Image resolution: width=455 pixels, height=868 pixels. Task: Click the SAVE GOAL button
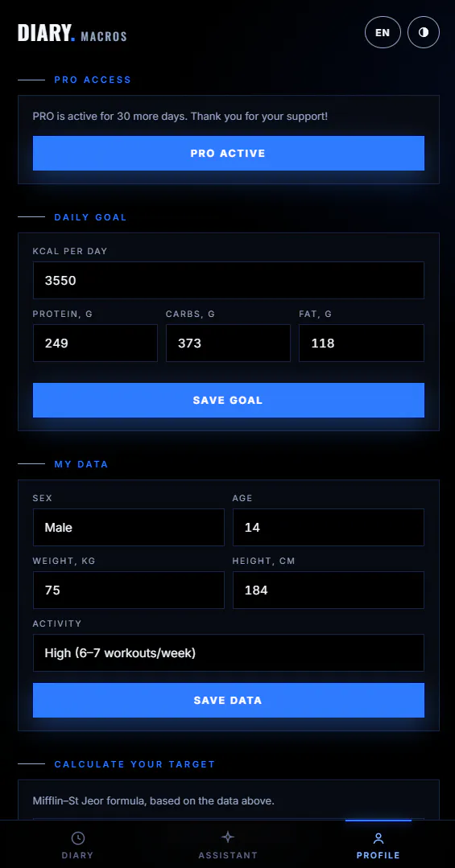(x=229, y=400)
